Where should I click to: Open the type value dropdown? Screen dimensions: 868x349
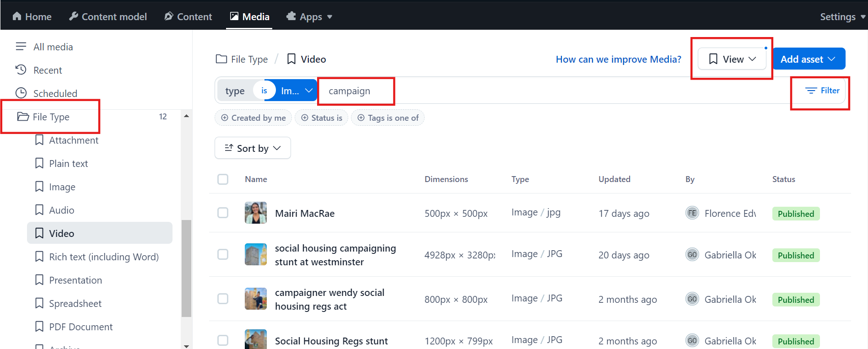point(297,91)
